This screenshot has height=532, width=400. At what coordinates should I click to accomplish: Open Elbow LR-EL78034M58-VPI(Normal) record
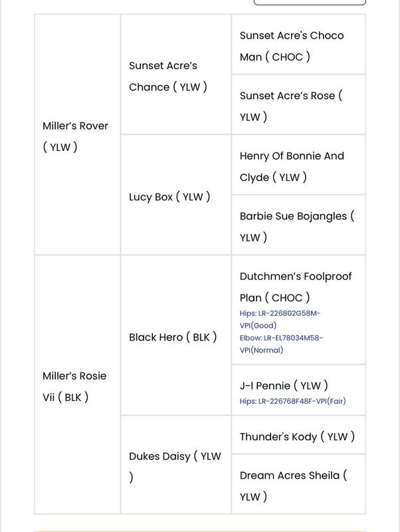tap(281, 344)
